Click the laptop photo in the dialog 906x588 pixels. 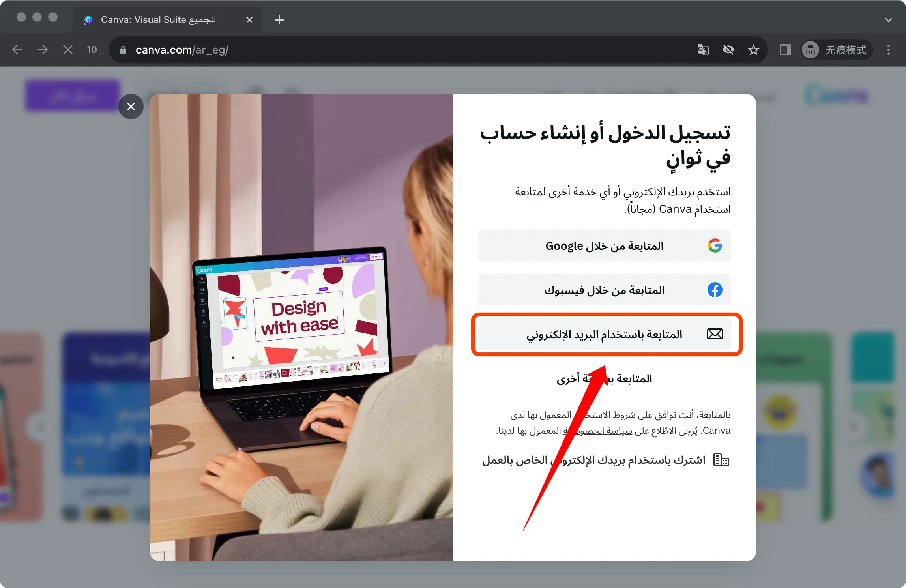tap(301, 328)
